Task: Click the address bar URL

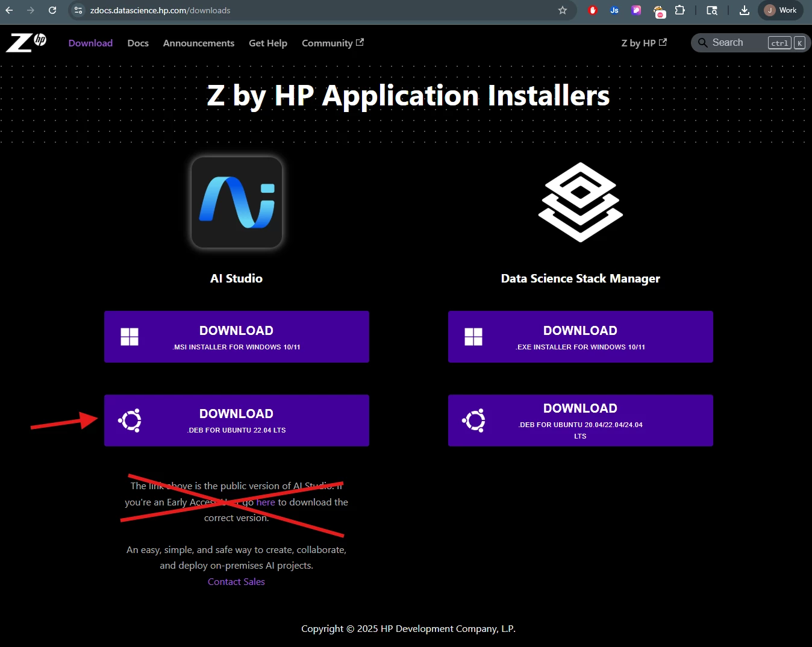Action: coord(160,10)
